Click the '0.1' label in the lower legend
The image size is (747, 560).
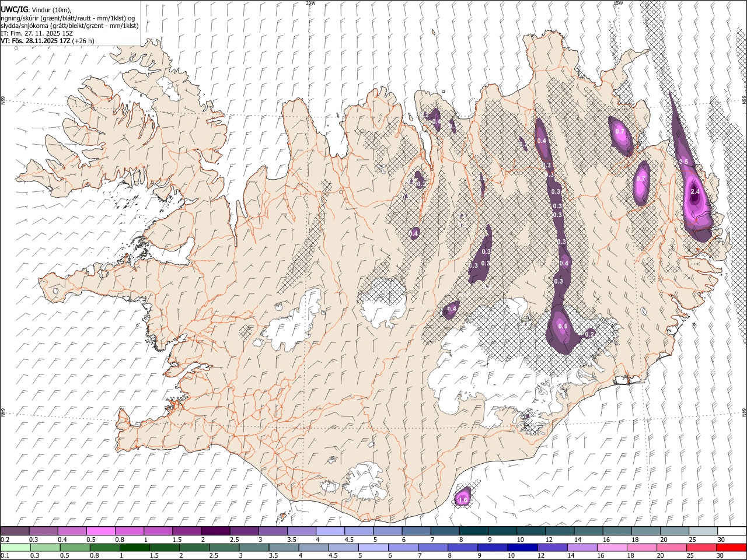point(4,555)
